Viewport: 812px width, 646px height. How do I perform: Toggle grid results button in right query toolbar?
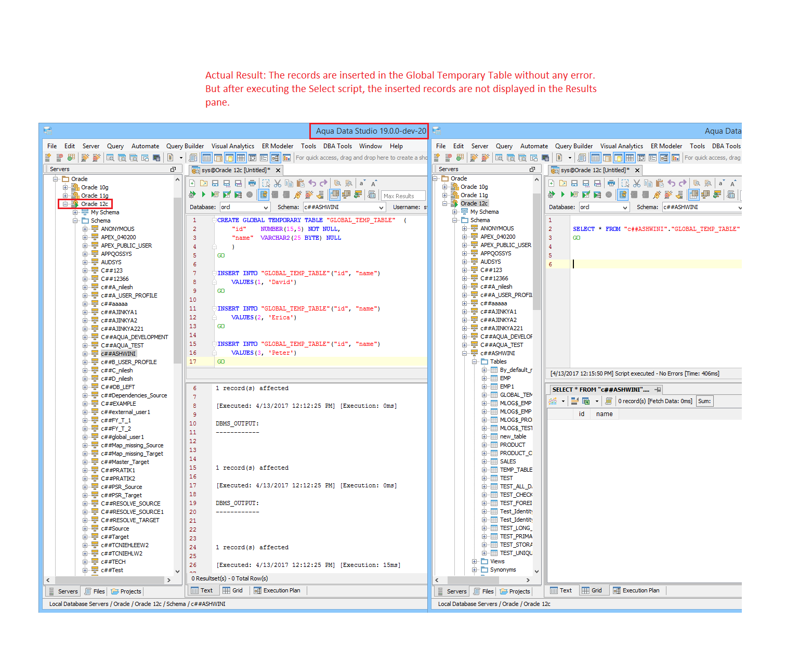694,195
